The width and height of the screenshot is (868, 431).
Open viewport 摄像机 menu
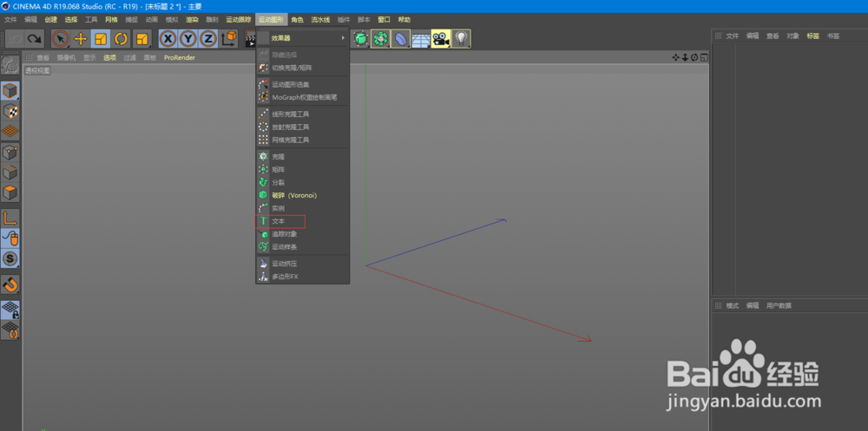[66, 57]
